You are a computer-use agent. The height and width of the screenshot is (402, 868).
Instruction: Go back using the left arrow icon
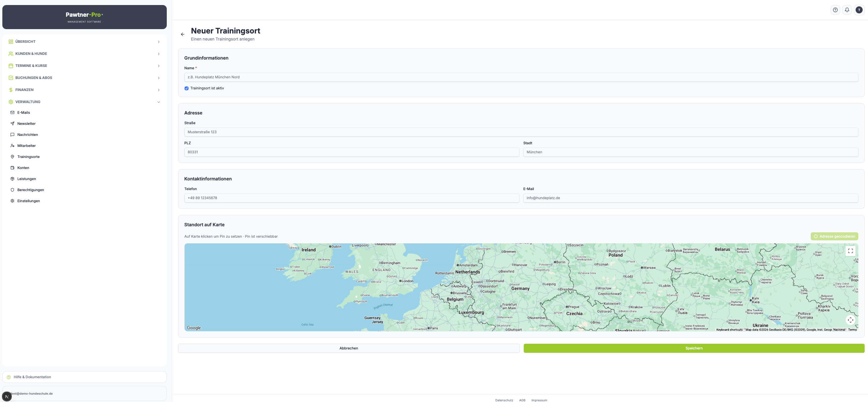(x=183, y=34)
